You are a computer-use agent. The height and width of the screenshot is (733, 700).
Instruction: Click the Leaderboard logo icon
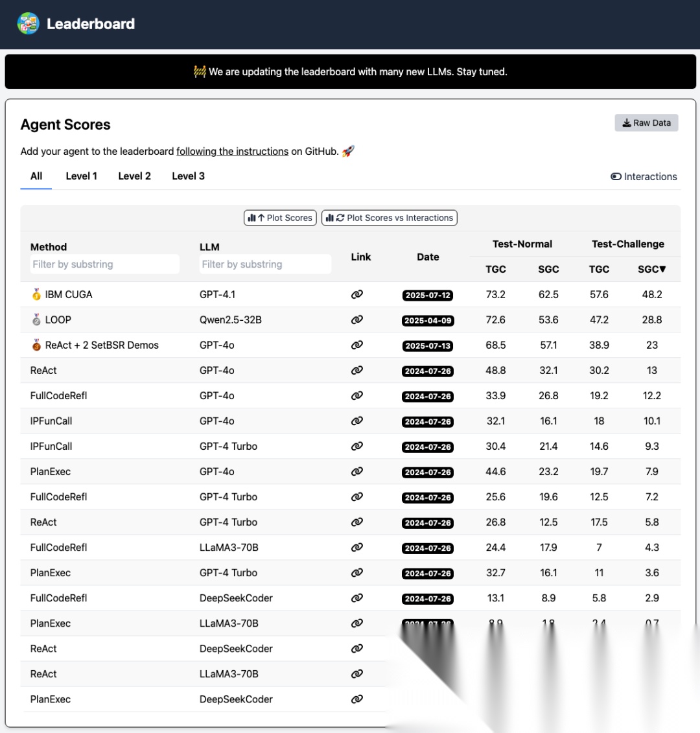[28, 23]
